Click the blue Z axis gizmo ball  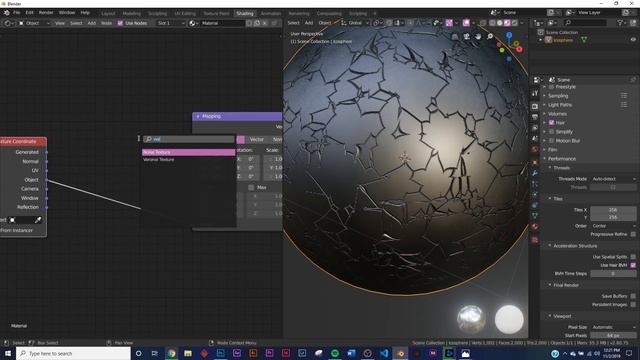coord(509,35)
